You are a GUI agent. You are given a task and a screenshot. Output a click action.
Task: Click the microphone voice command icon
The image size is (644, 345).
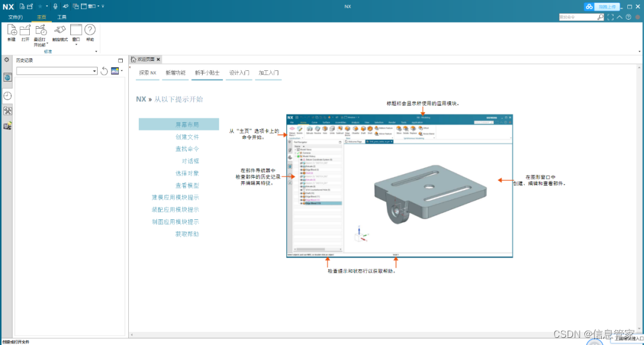pos(55,6)
